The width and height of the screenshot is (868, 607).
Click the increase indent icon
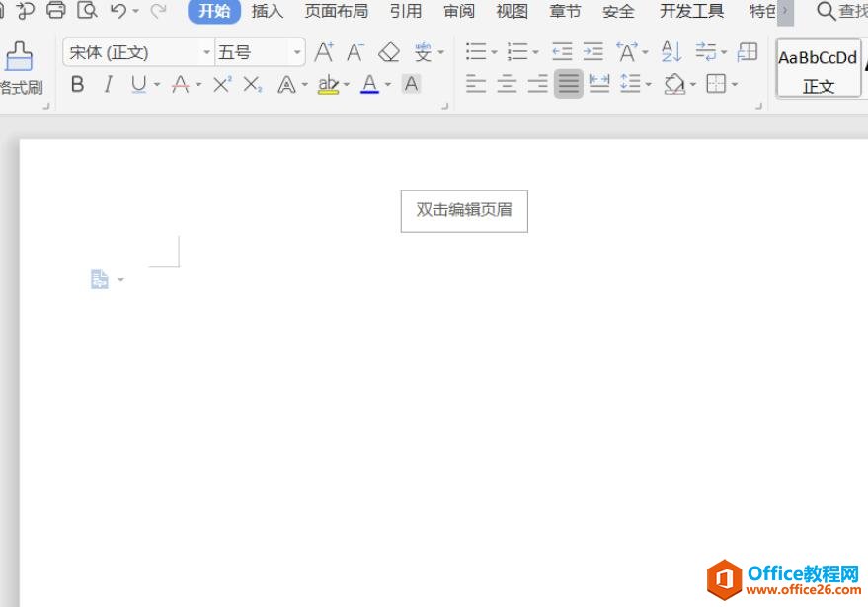593,52
